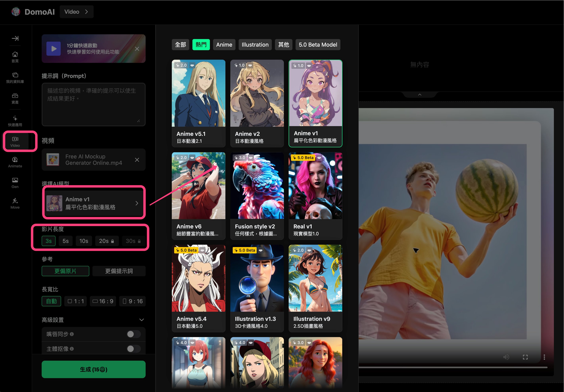The height and width of the screenshot is (392, 564).
Task: Open the 資產 assets sidebar icon
Action: tap(15, 98)
